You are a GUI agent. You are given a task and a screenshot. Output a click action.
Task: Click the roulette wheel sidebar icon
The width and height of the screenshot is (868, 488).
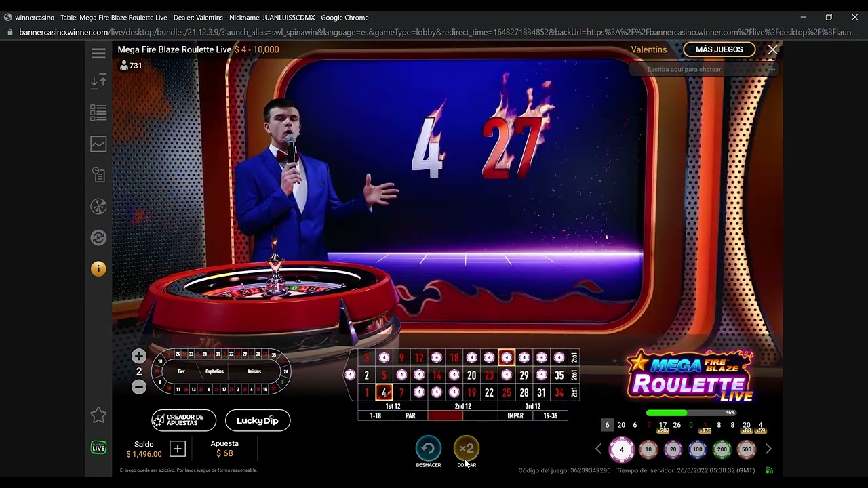pos(98,206)
